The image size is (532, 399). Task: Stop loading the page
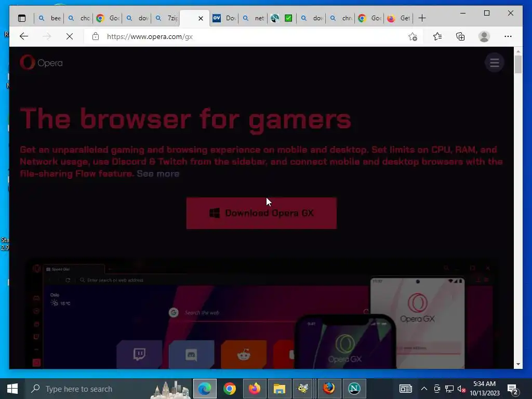point(70,36)
